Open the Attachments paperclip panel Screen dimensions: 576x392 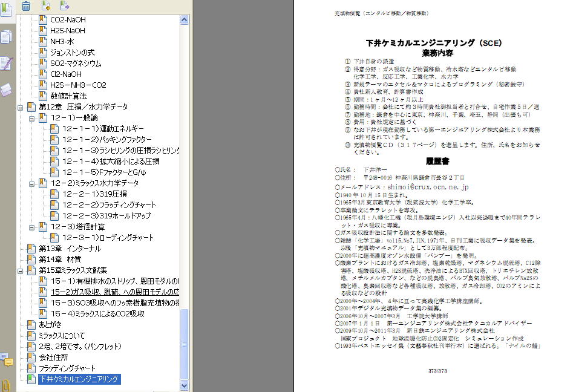click(x=5, y=385)
